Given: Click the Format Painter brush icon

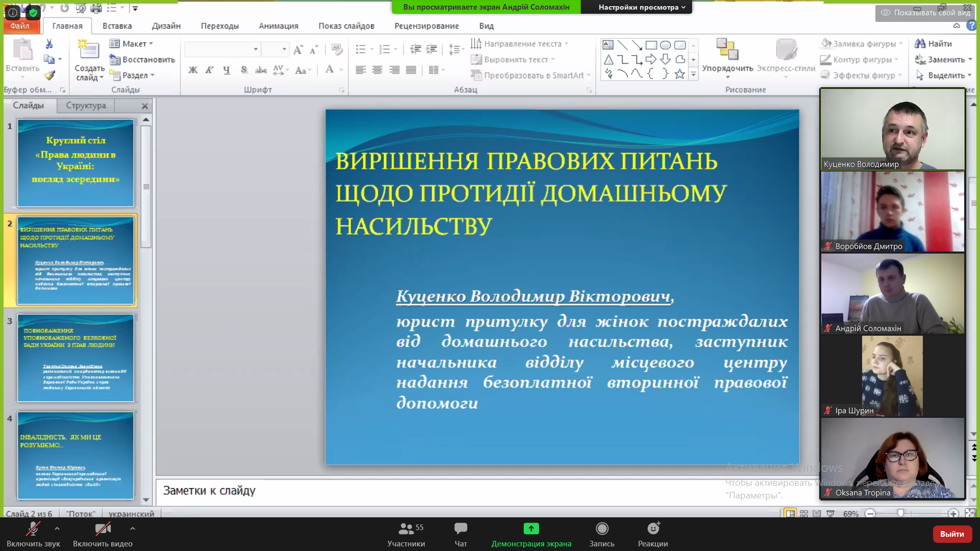Looking at the screenshot, I should pyautogui.click(x=49, y=76).
